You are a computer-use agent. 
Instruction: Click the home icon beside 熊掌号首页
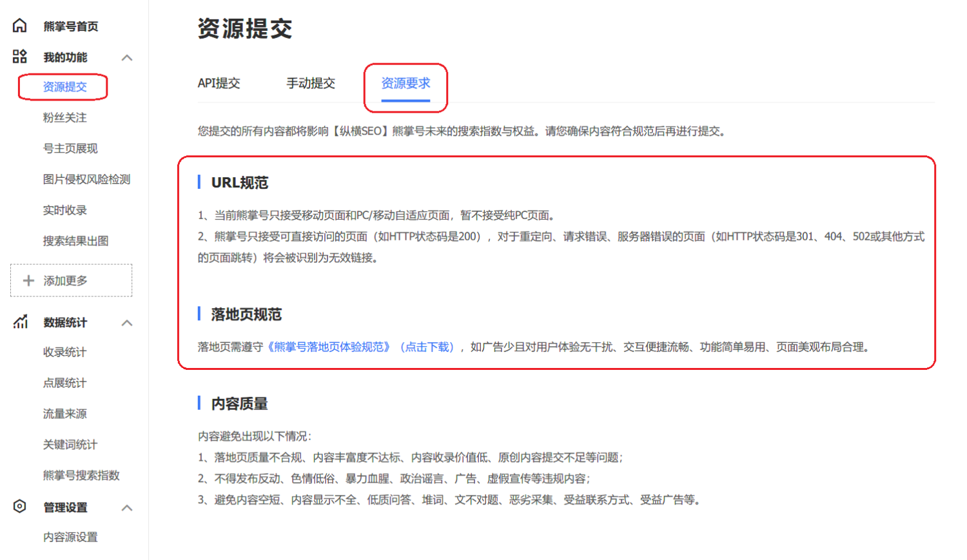pyautogui.click(x=20, y=26)
